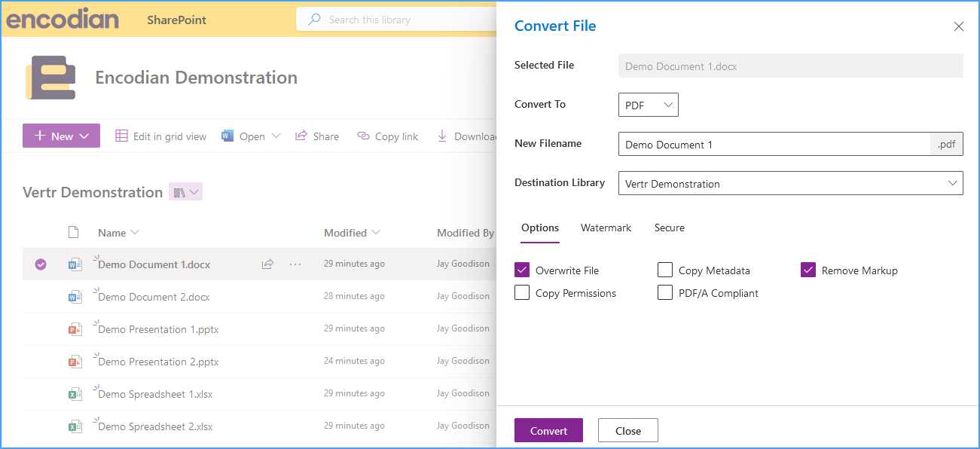
Task: Open Demo Spreadsheet 2.xlsx file link
Action: point(155,426)
